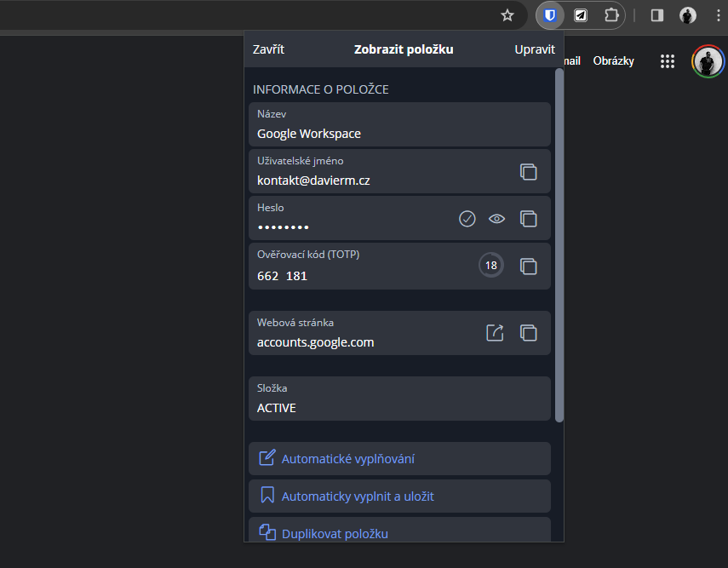This screenshot has height=568, width=728.
Task: Click the accounts.google.com website text
Action: [315, 342]
